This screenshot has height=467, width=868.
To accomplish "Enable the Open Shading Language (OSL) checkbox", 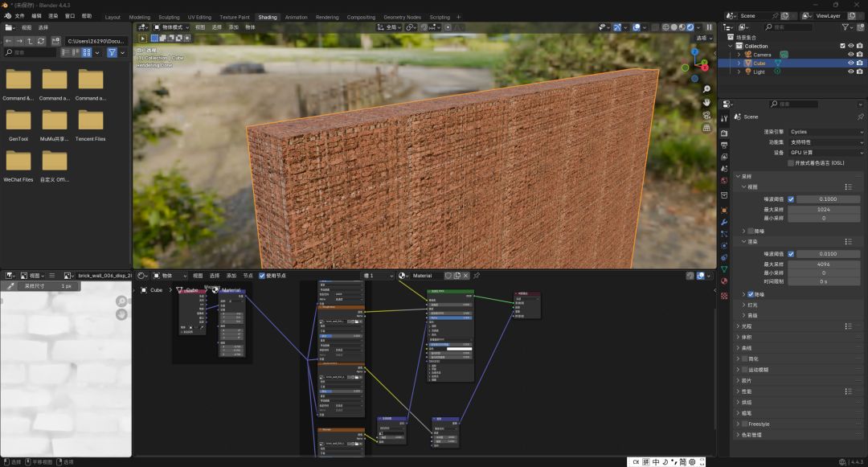I will (791, 162).
